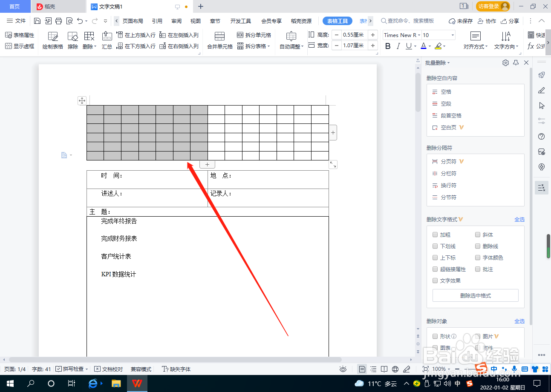Screen dimensions: 551x392
Task: Check the 上下标 checkbox
Action: pos(435,258)
